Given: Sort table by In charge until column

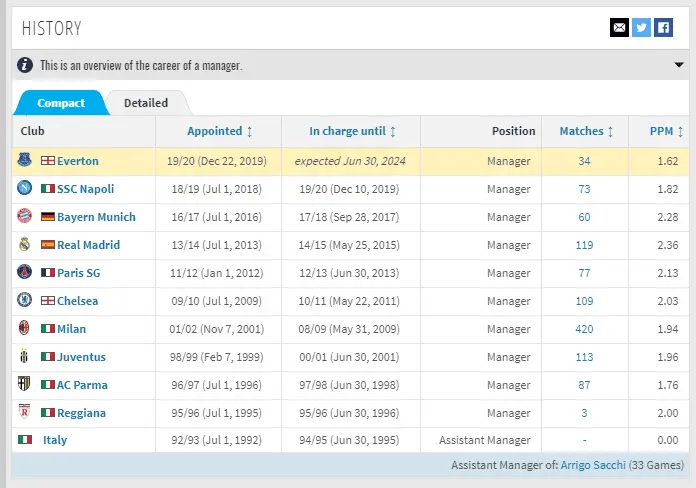Looking at the screenshot, I should point(352,131).
